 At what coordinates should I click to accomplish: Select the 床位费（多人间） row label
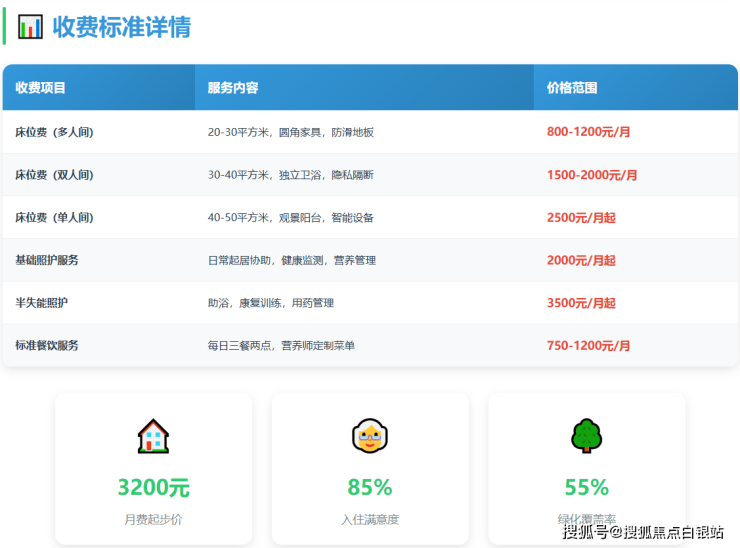point(54,132)
